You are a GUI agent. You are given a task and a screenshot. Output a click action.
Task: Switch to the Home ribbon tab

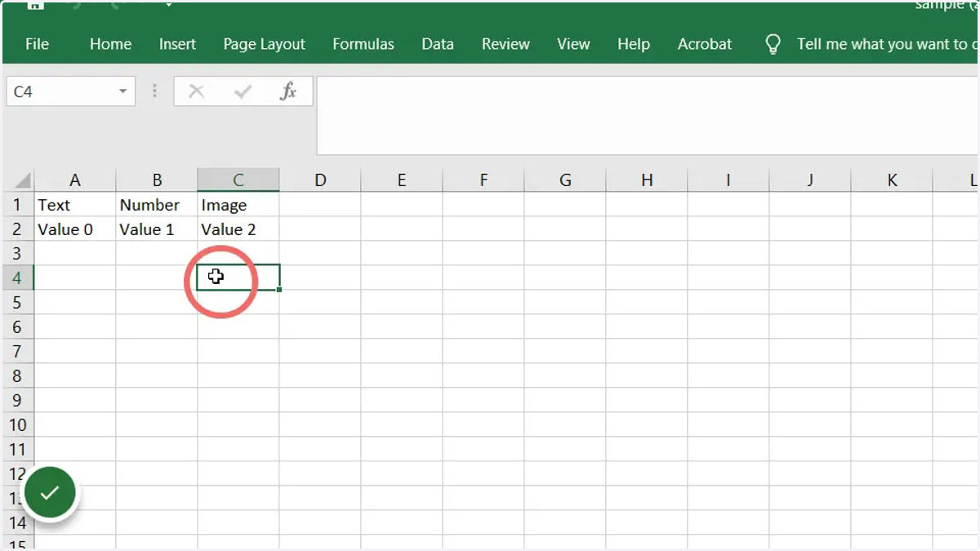click(x=110, y=44)
